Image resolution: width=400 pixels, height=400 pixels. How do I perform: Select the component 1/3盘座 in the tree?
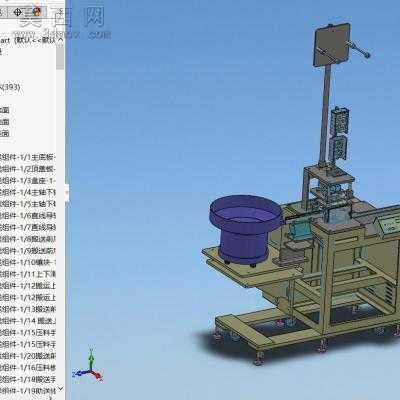(28, 181)
